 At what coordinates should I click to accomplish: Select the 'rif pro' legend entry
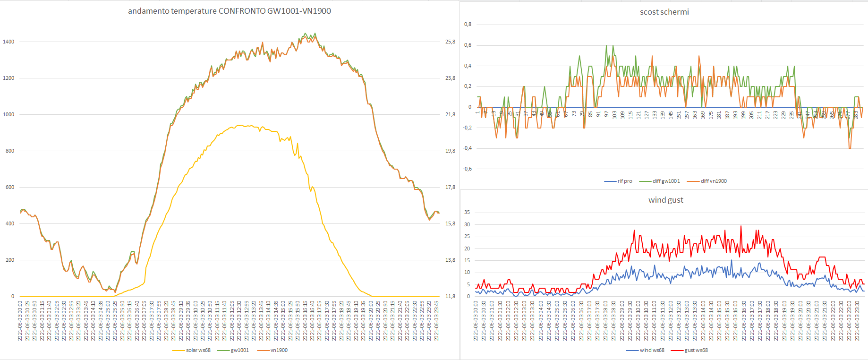[624, 181]
